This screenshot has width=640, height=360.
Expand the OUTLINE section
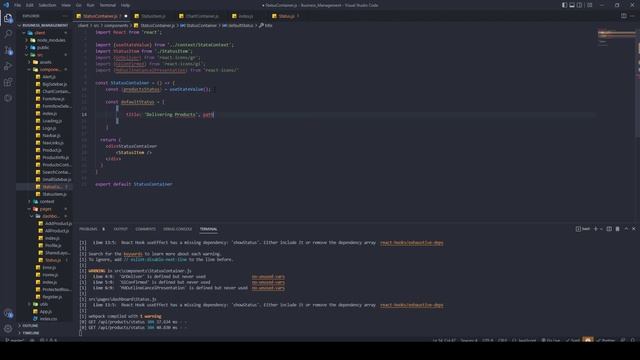click(x=30, y=326)
